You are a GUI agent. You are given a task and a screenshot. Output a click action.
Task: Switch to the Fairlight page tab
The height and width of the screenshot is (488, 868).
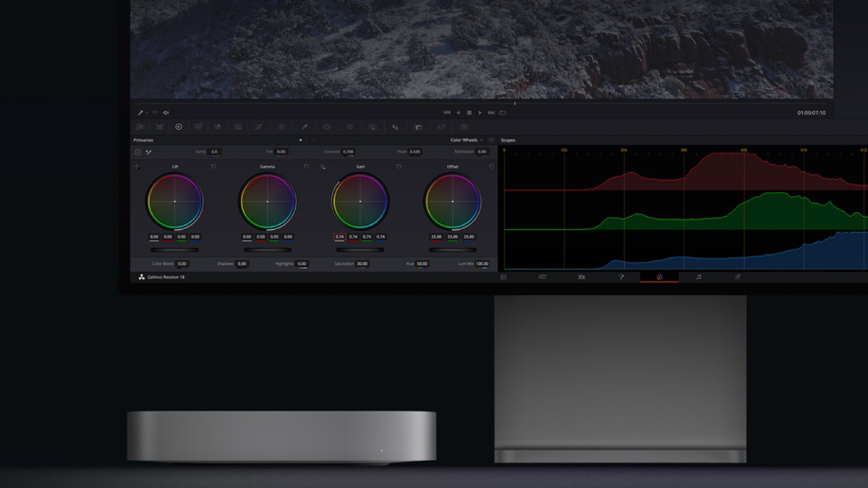coord(698,277)
